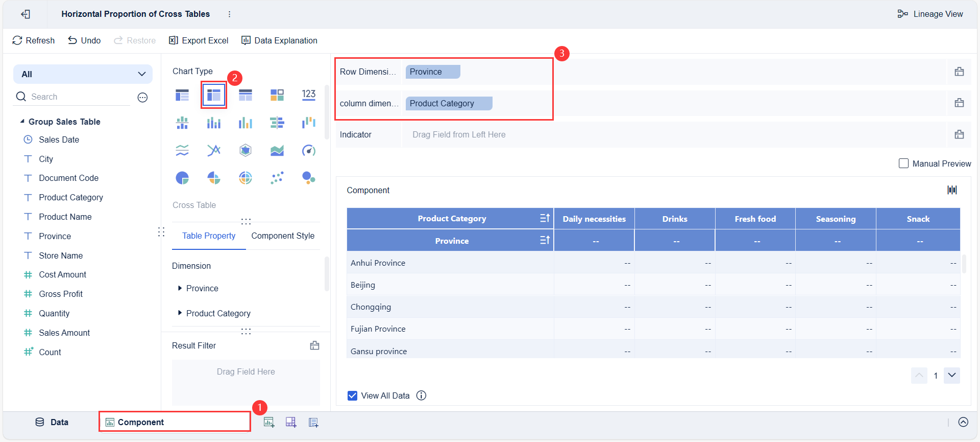The width and height of the screenshot is (980, 442).
Task: Choose the gauge chart type icon
Action: click(308, 150)
